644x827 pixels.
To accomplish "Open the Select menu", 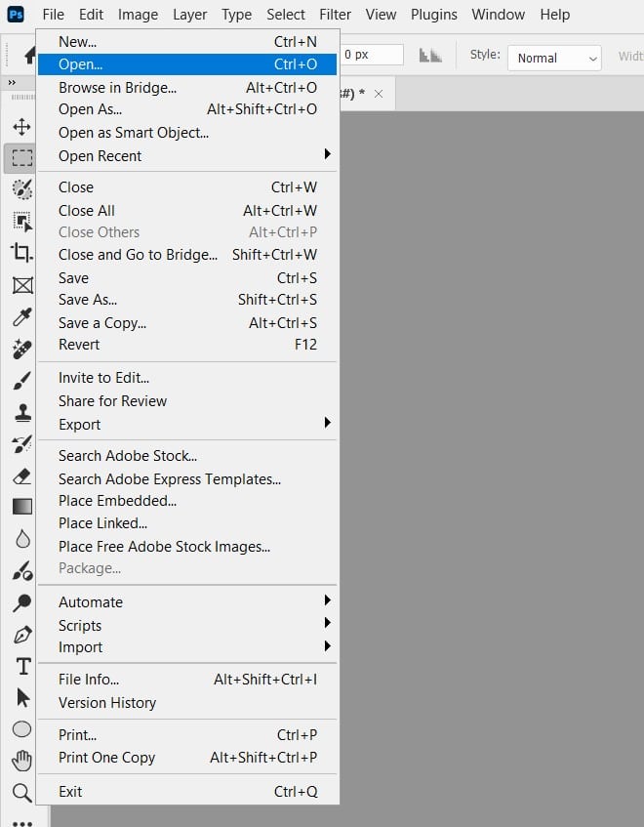I will (x=286, y=15).
